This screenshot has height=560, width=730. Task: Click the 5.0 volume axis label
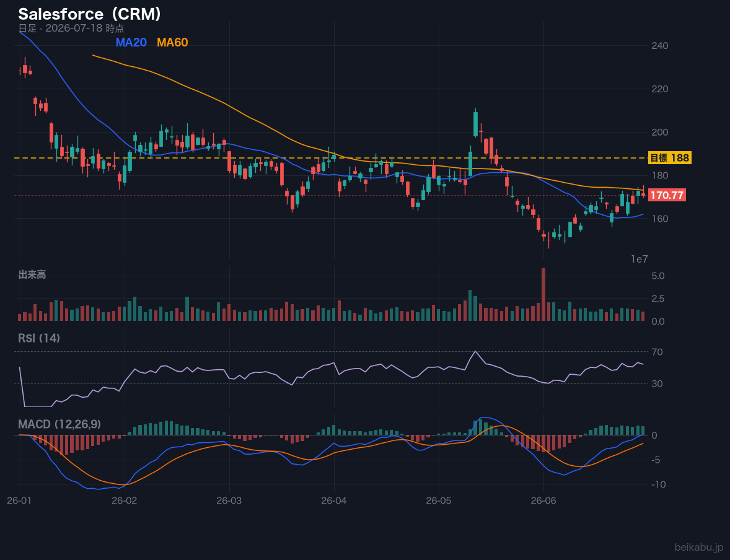[x=658, y=276]
